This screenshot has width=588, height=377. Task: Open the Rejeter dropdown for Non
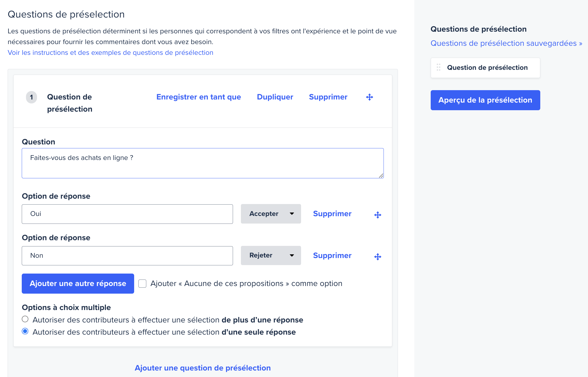tap(271, 255)
